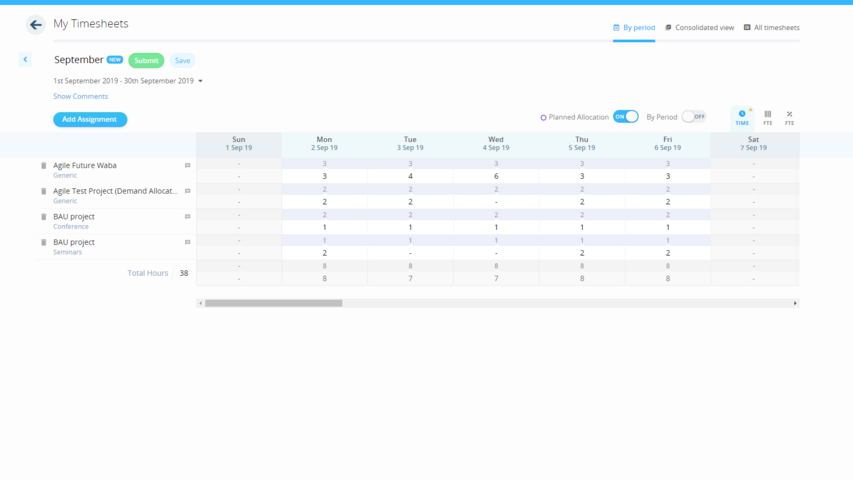
Task: Open the All timesheets tab
Action: [x=771, y=28]
